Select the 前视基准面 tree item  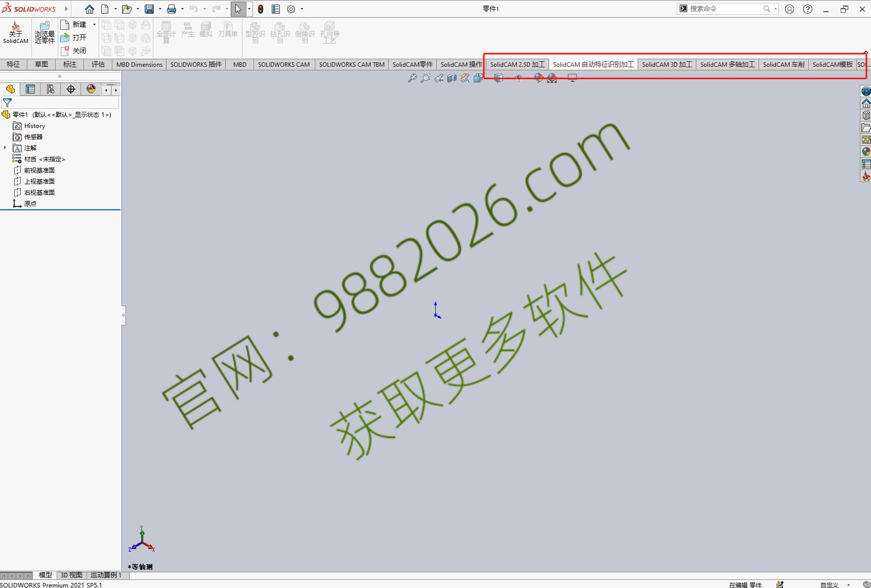pyautogui.click(x=34, y=170)
